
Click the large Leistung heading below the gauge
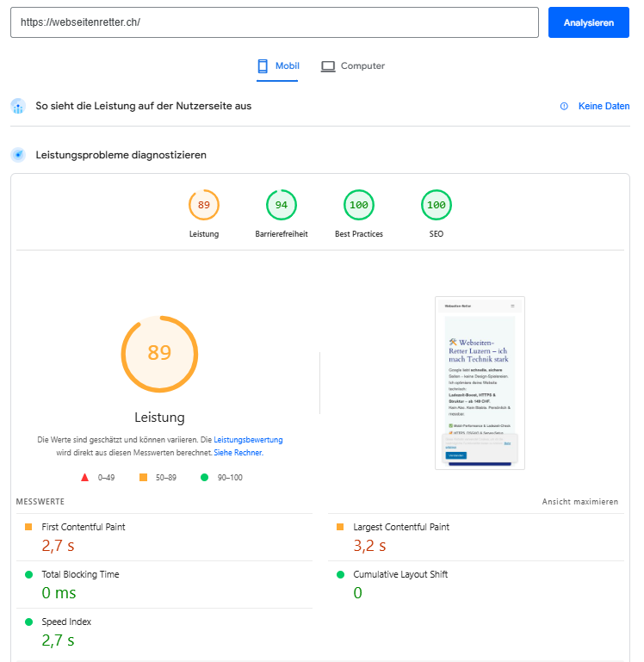(159, 418)
